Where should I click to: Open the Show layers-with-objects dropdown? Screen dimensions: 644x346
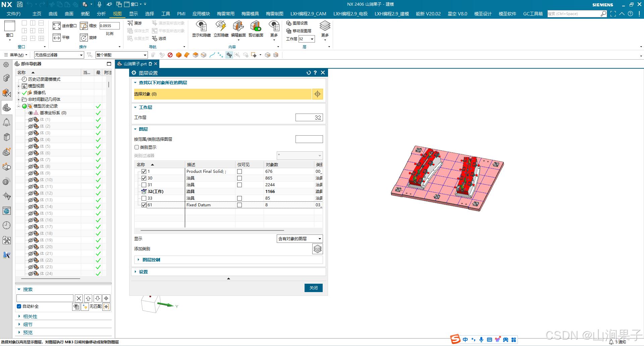pos(300,239)
